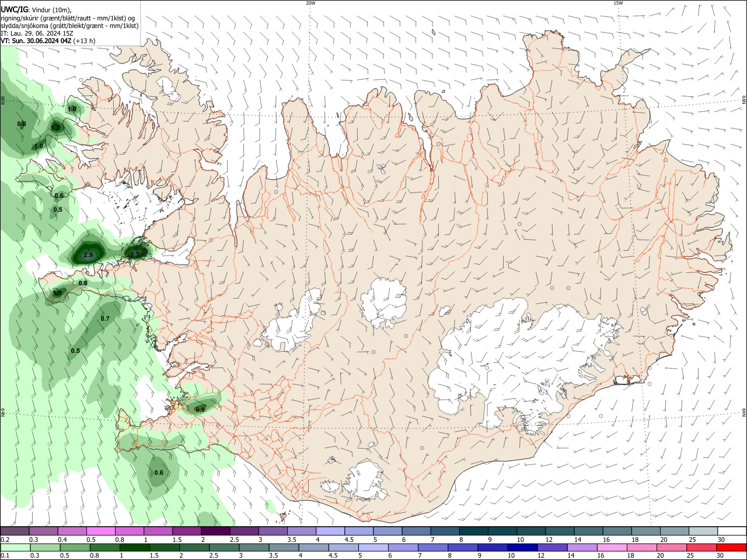Select the 4 swatch in the upper legend row
The height and width of the screenshot is (560, 747).
coord(330,531)
